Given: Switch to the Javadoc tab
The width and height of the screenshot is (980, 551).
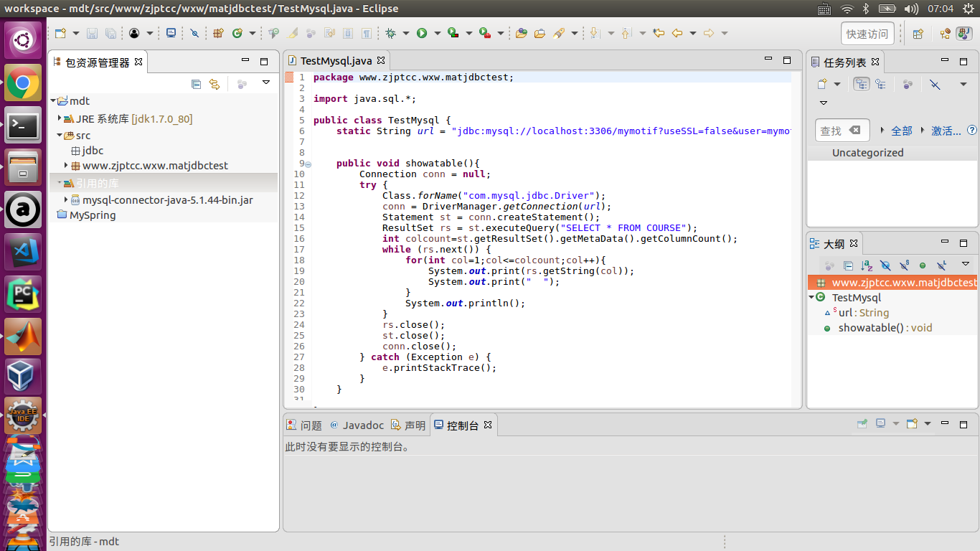Looking at the screenshot, I should coord(357,425).
